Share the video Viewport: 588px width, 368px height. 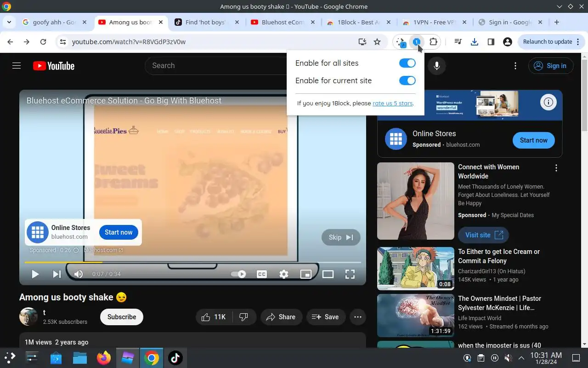281,317
